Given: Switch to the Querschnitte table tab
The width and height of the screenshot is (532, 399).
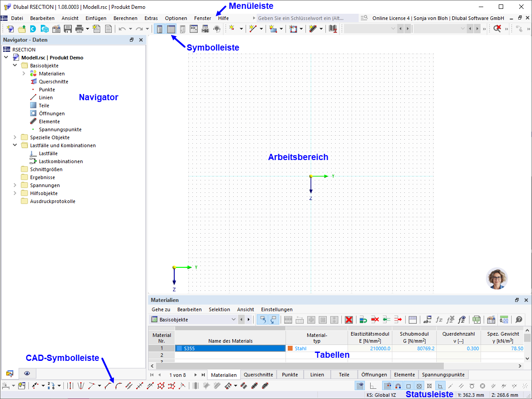Looking at the screenshot, I should (258, 375).
